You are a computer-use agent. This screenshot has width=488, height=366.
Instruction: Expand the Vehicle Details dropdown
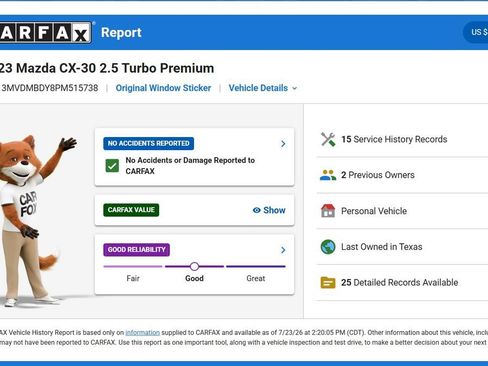coord(263,88)
